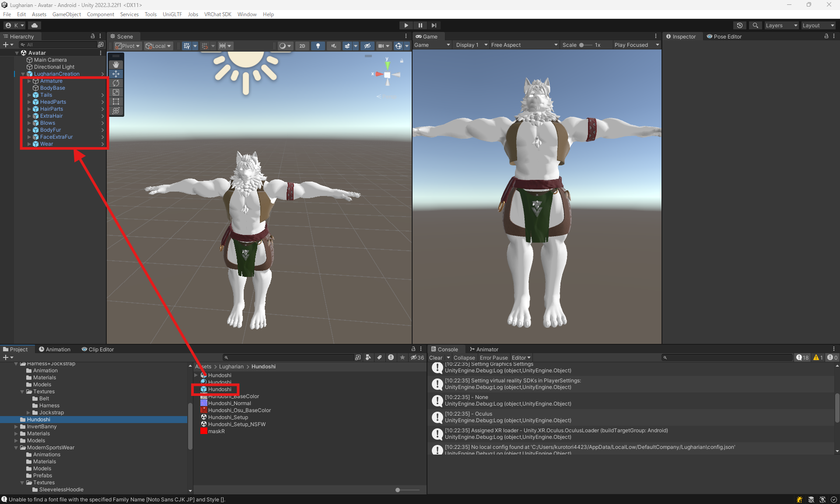Screen dimensions: 840x504
Task: Open the Layers dropdown
Action: point(781,25)
